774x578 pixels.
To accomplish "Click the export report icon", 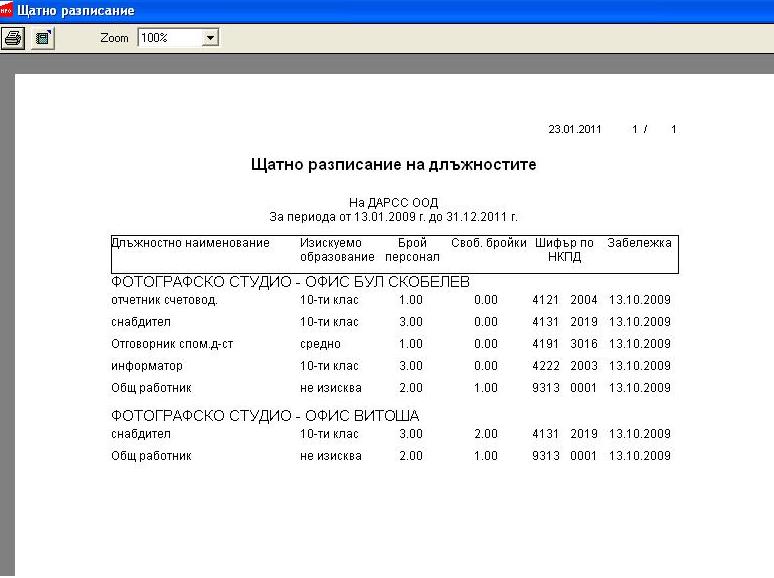I will coord(43,38).
